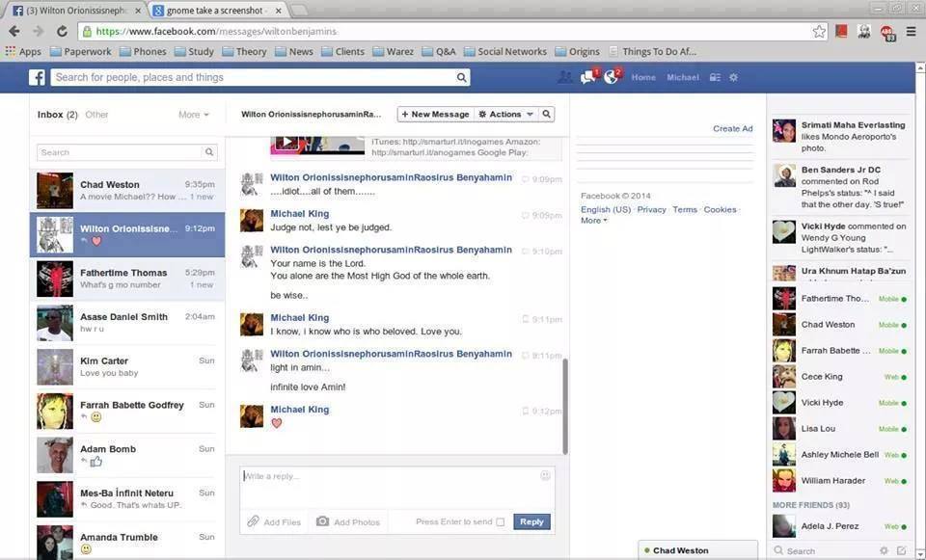Click the conversation vertical scrollbar
The image size is (926, 560).
565,407
